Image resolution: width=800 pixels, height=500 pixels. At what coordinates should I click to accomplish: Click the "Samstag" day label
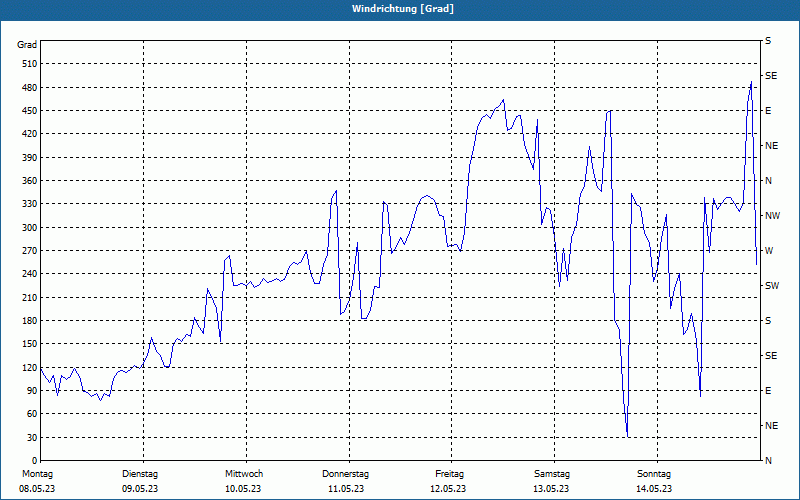(552, 474)
